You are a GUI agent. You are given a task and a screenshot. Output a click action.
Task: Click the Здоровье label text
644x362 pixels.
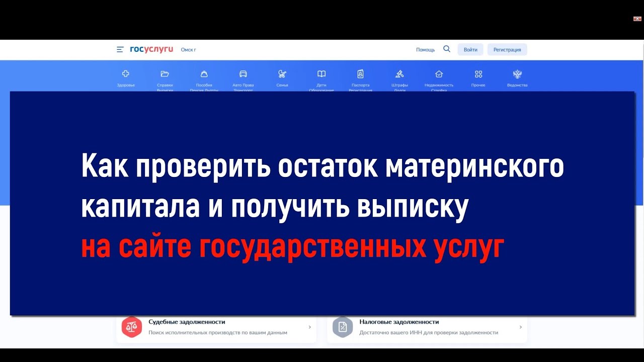(126, 85)
